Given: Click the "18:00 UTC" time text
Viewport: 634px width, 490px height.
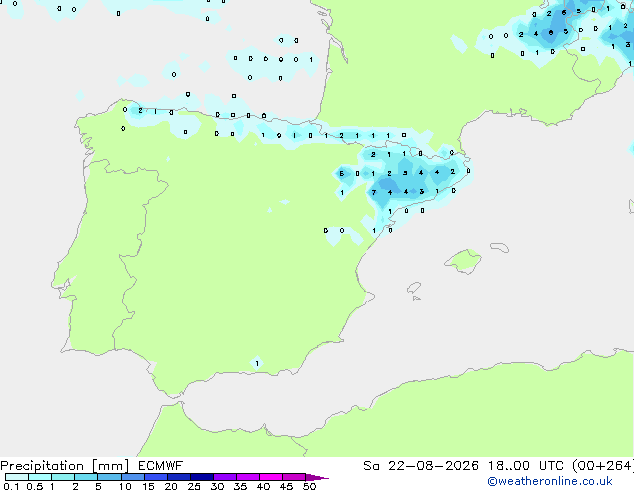Looking at the screenshot, I should [x=525, y=466].
